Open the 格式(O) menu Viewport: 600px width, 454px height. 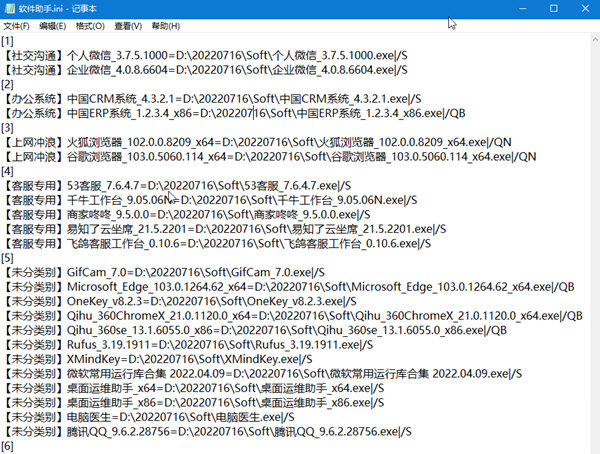click(x=90, y=26)
